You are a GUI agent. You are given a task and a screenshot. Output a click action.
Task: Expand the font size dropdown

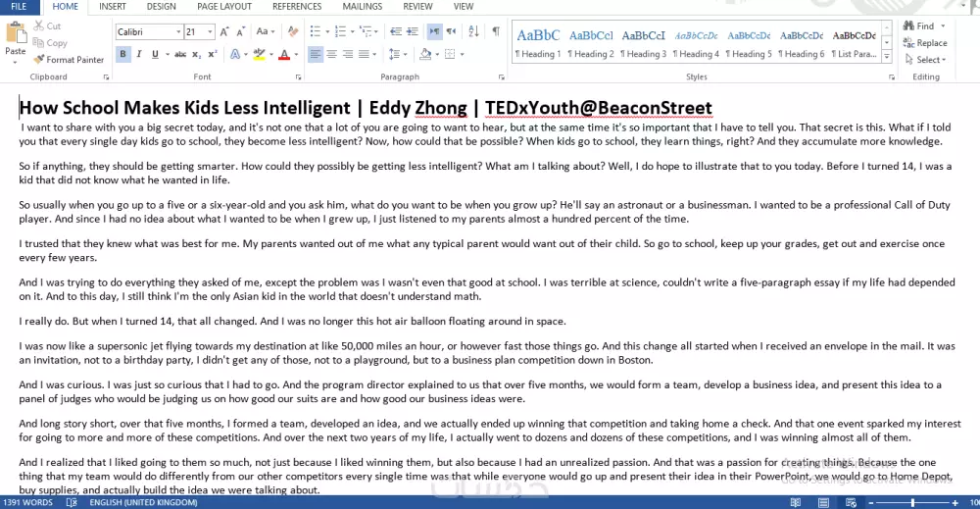coord(208,32)
